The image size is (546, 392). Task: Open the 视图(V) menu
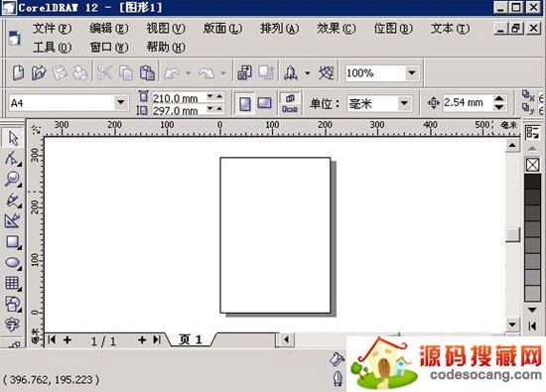(x=166, y=28)
